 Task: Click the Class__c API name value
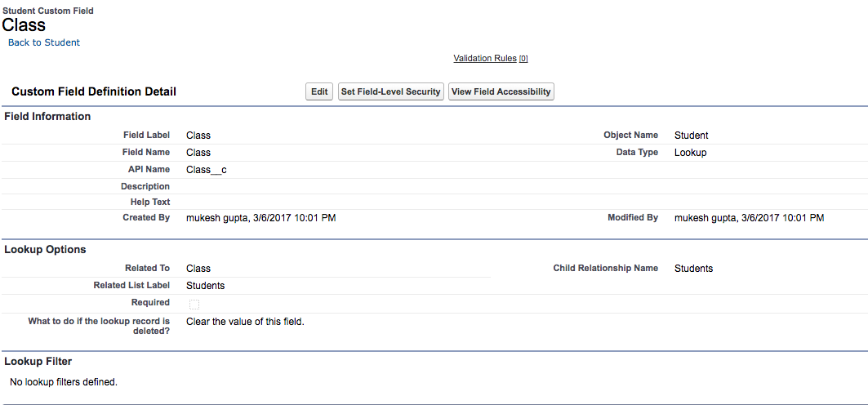tap(207, 170)
